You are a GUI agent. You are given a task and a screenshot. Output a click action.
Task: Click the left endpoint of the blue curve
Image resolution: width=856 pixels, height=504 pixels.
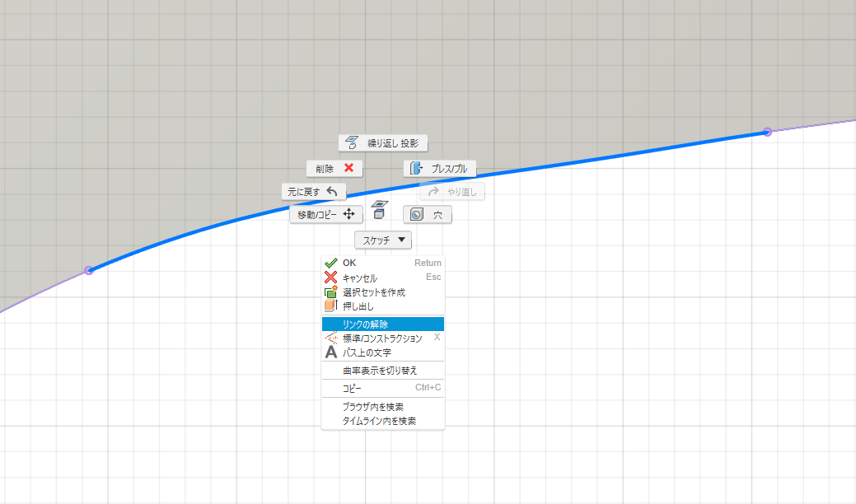coord(88,271)
